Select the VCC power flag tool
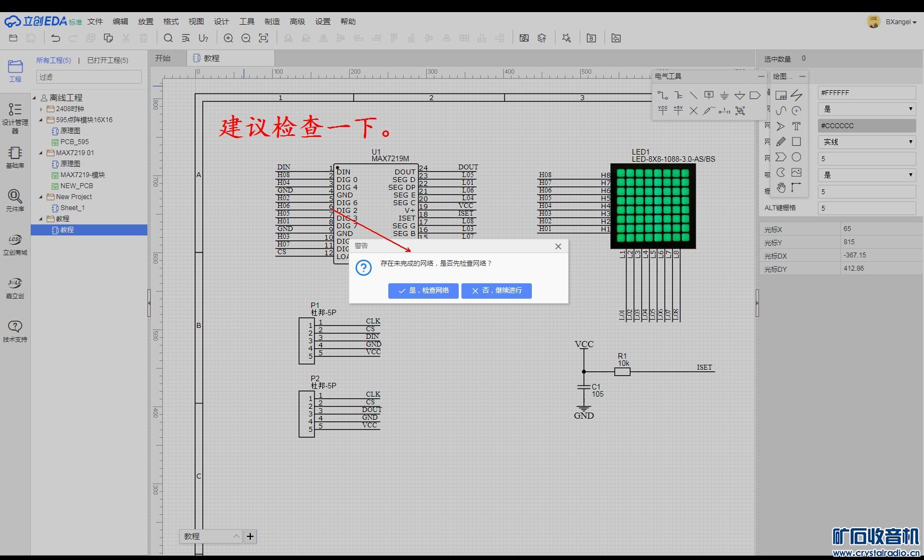Viewport: 924px width, 560px height. coord(663,111)
